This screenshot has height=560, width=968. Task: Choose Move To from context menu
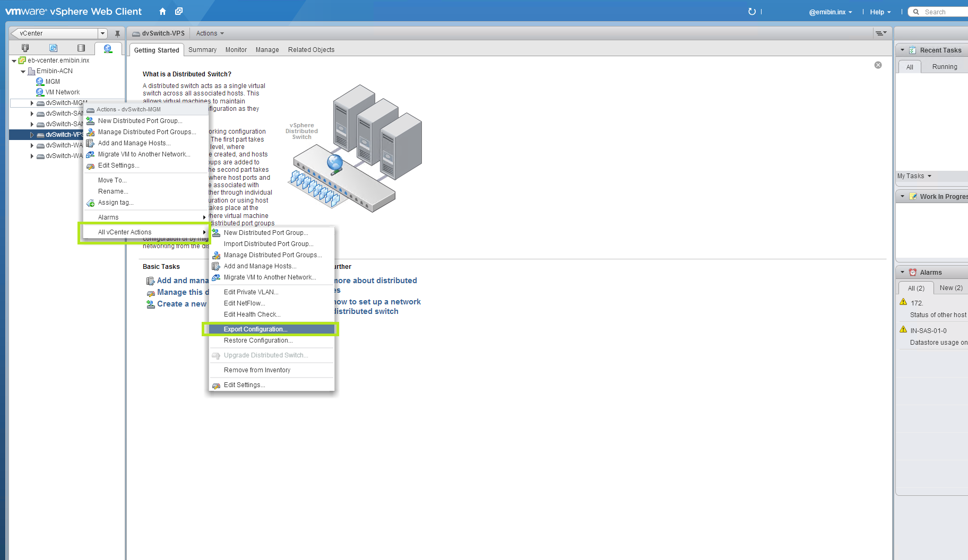click(146, 180)
